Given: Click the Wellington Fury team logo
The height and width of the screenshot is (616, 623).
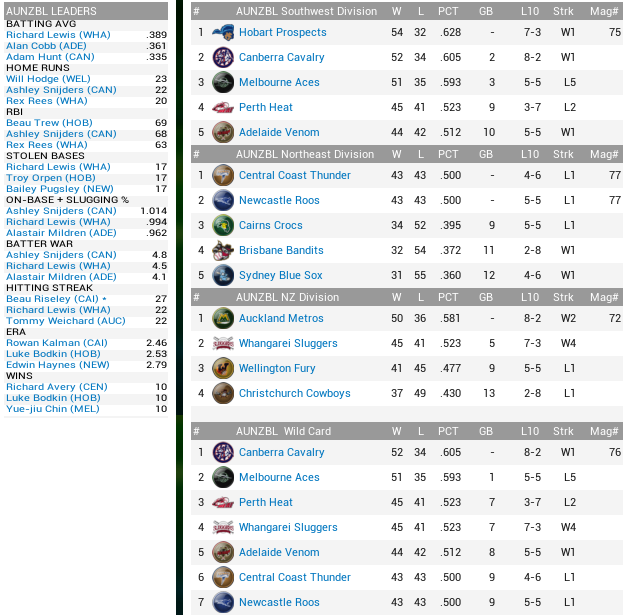Looking at the screenshot, I should coord(223,368).
